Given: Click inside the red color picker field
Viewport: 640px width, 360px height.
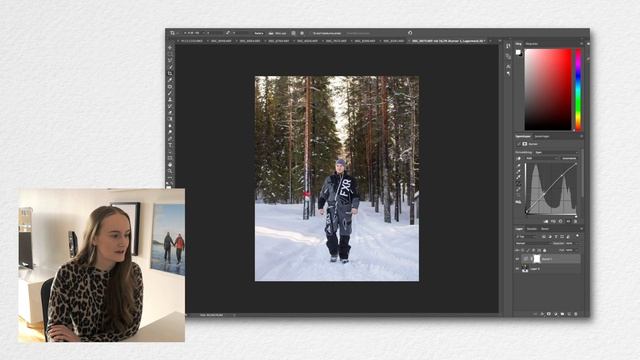Looking at the screenshot, I should tap(548, 89).
